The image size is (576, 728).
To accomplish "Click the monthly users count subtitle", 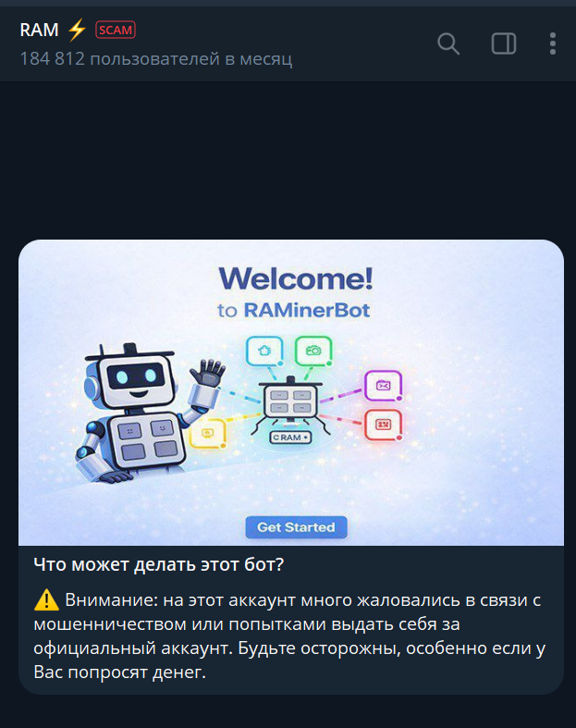I will (156, 59).
